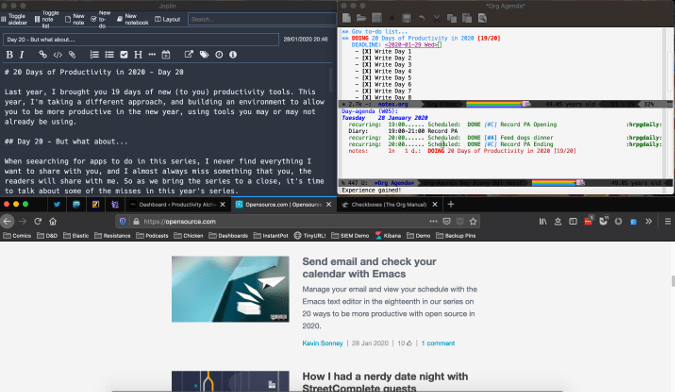Toggle Write Day 1 org checkbox

367,51
